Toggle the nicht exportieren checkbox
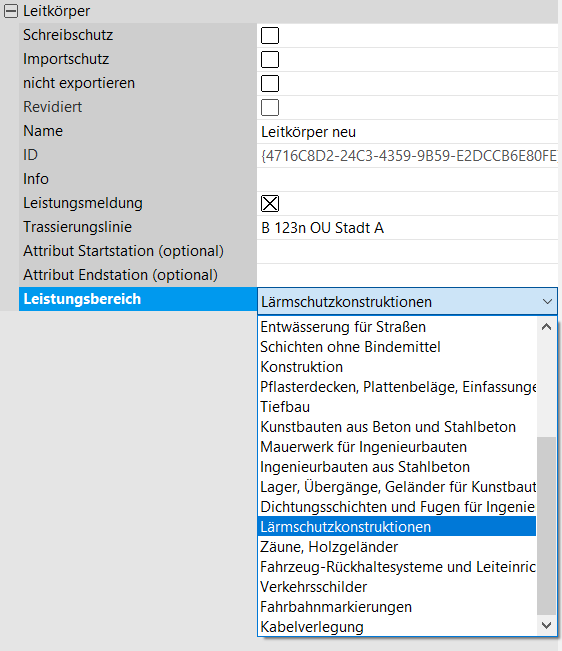This screenshot has height=651, width=562. 270,83
